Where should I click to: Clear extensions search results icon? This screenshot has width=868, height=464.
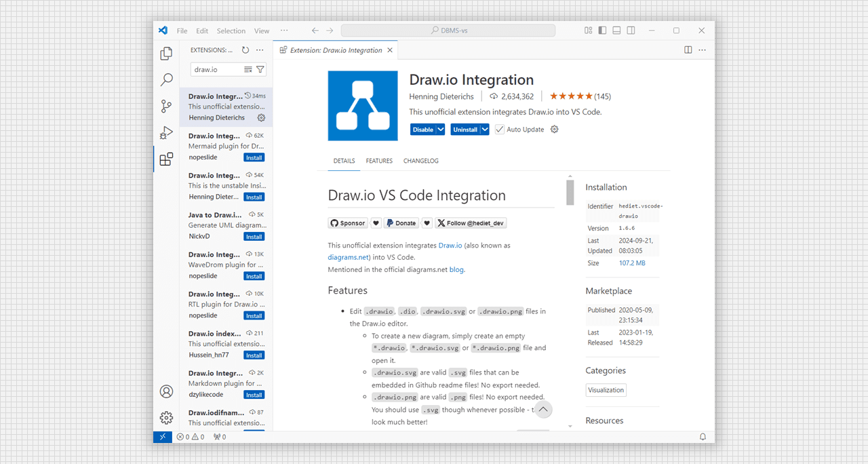[x=248, y=69]
